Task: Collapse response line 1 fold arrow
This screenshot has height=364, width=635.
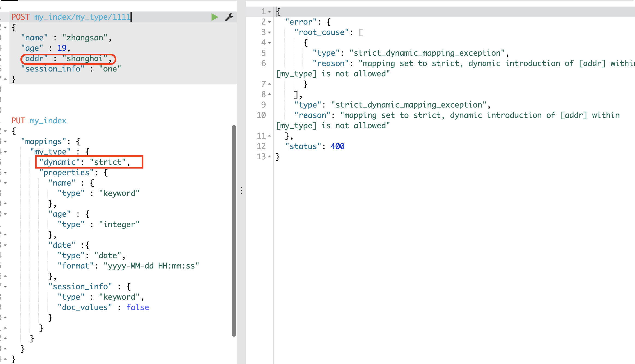Action: 269,12
